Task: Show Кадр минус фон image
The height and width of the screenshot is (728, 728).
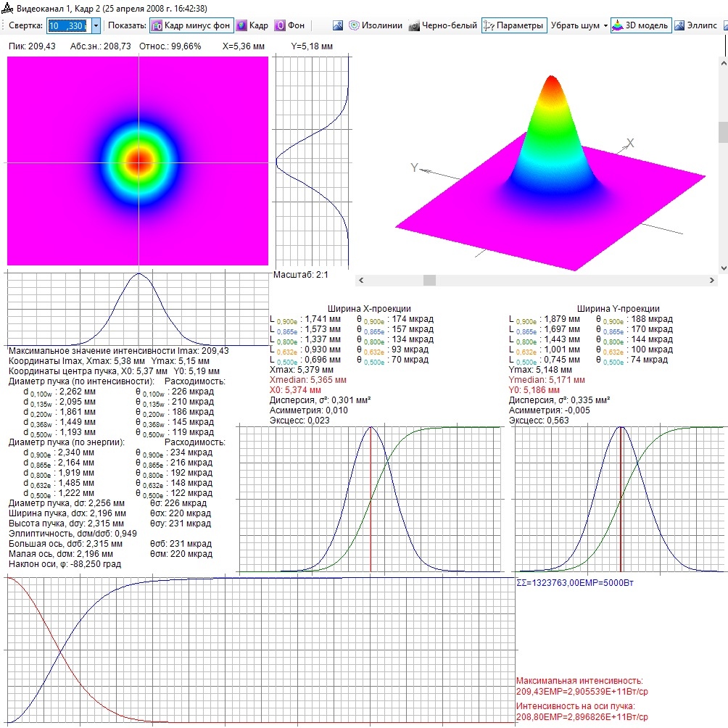Action: coord(191,25)
